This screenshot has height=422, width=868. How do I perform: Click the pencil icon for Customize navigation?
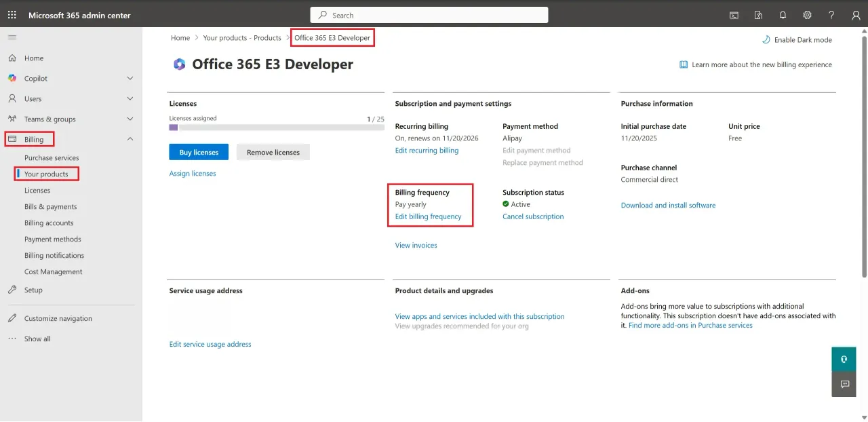(12, 318)
